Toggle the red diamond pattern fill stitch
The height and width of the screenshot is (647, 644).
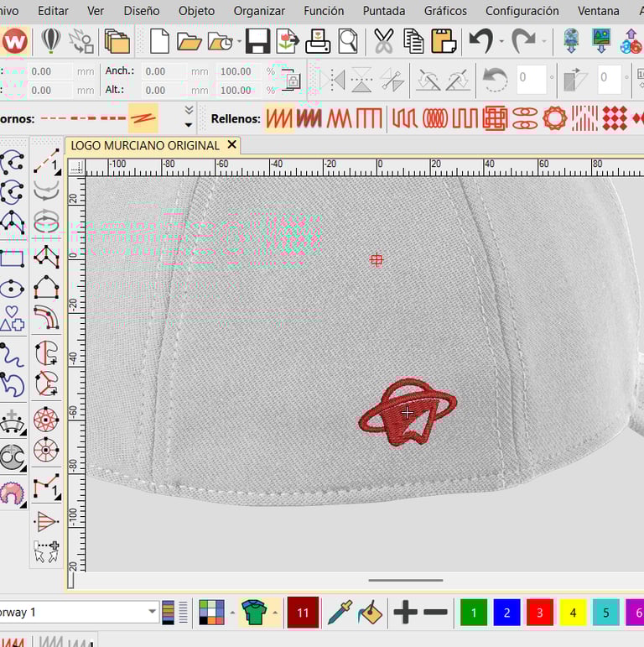(615, 118)
